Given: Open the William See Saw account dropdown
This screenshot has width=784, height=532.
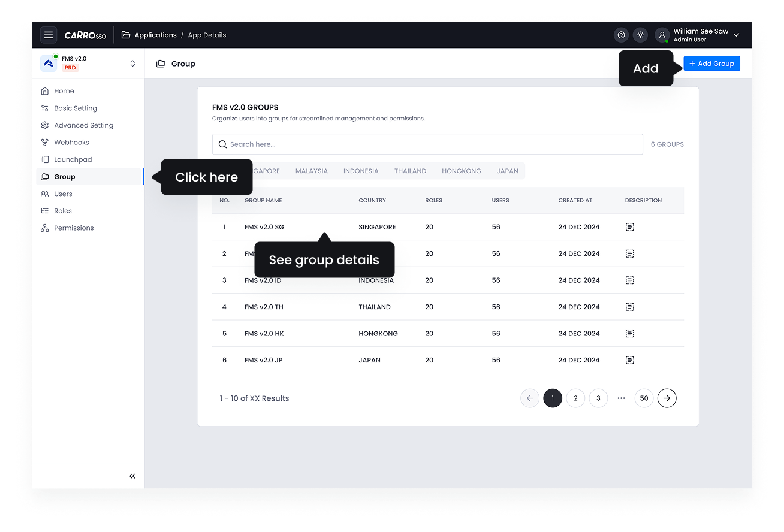Looking at the screenshot, I should click(736, 35).
